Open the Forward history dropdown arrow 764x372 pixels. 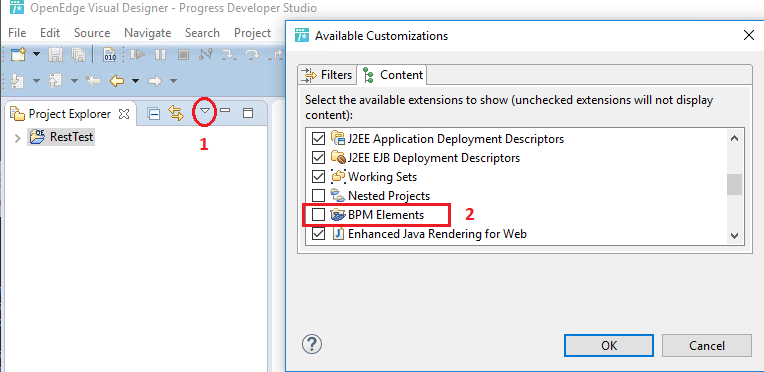[x=173, y=81]
